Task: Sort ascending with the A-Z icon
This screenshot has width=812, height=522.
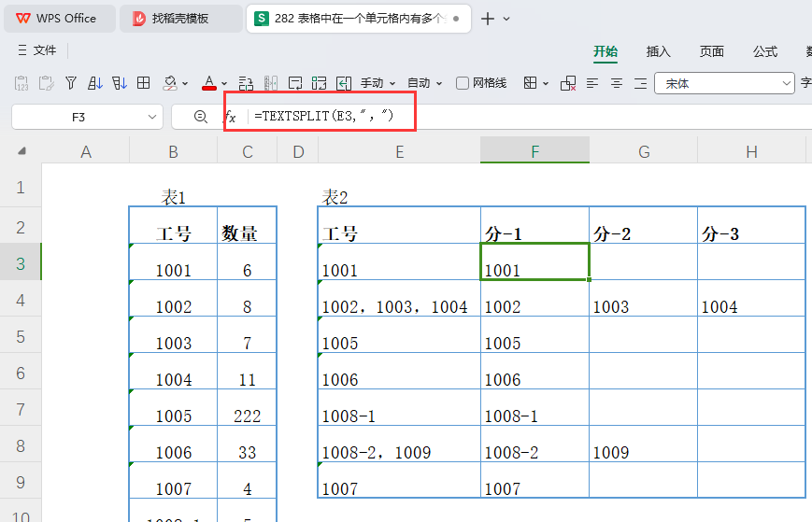Action: (94, 83)
